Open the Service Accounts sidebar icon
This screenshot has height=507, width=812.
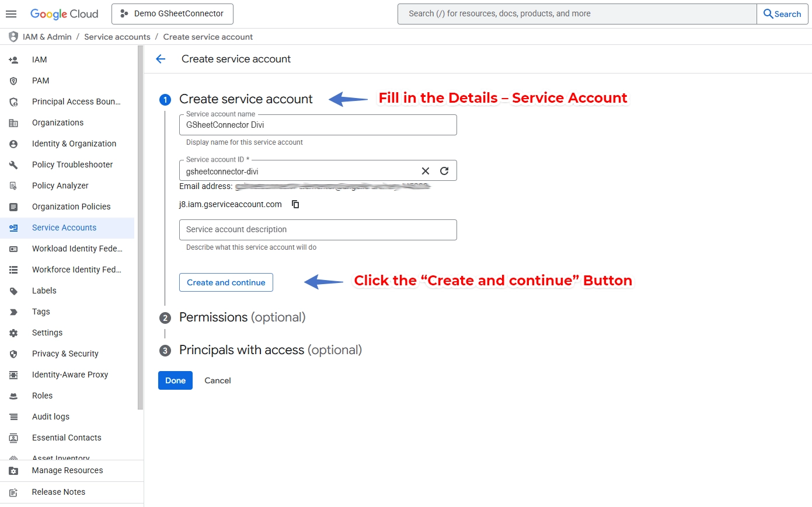(x=13, y=228)
